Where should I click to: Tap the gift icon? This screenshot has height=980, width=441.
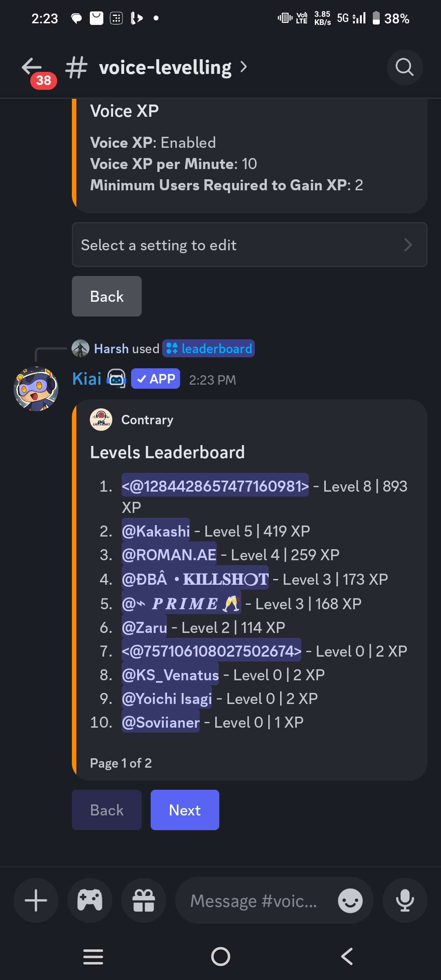click(x=144, y=900)
